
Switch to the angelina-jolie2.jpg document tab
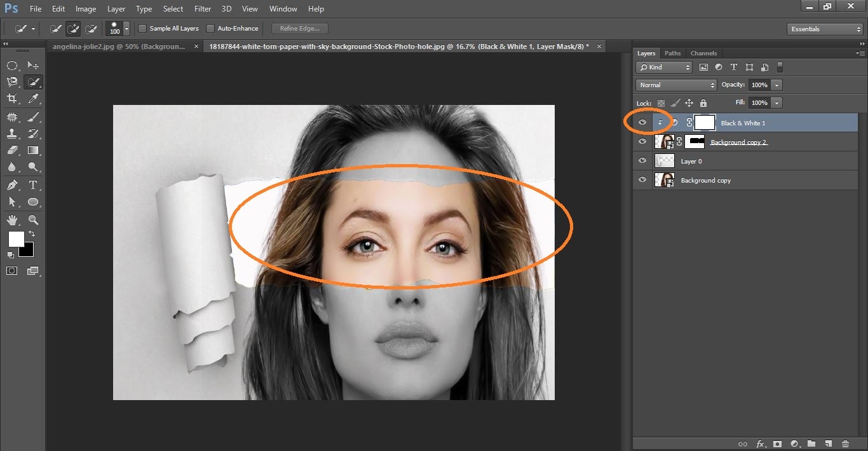[119, 46]
